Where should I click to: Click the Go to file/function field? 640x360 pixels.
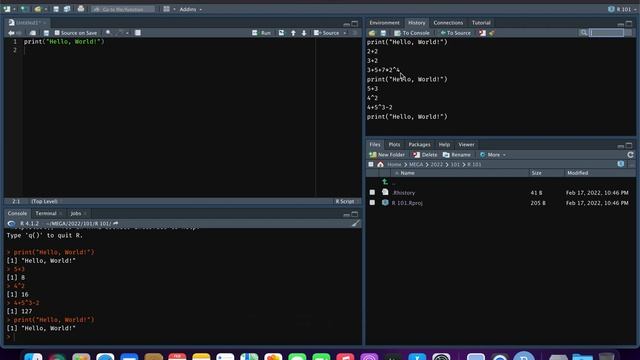click(123, 9)
